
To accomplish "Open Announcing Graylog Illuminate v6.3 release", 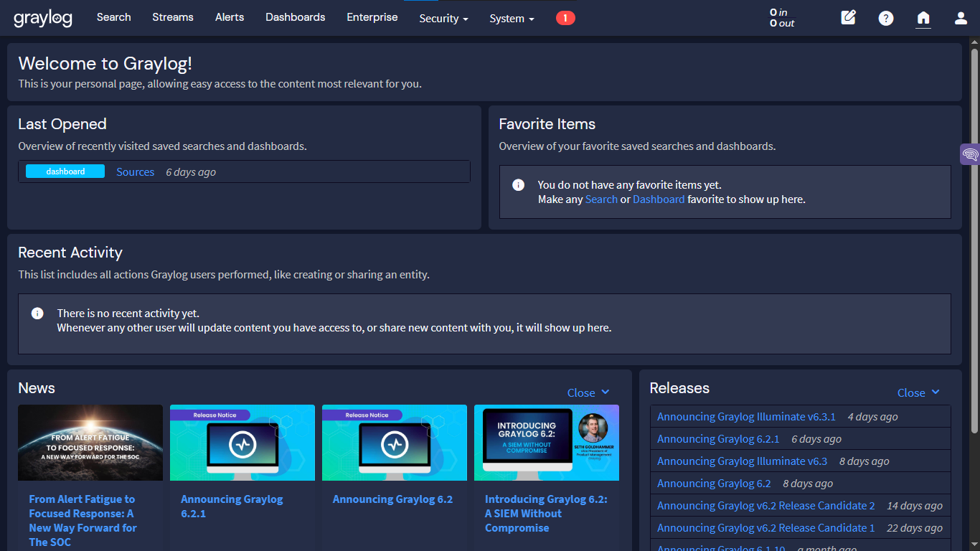I will [742, 461].
